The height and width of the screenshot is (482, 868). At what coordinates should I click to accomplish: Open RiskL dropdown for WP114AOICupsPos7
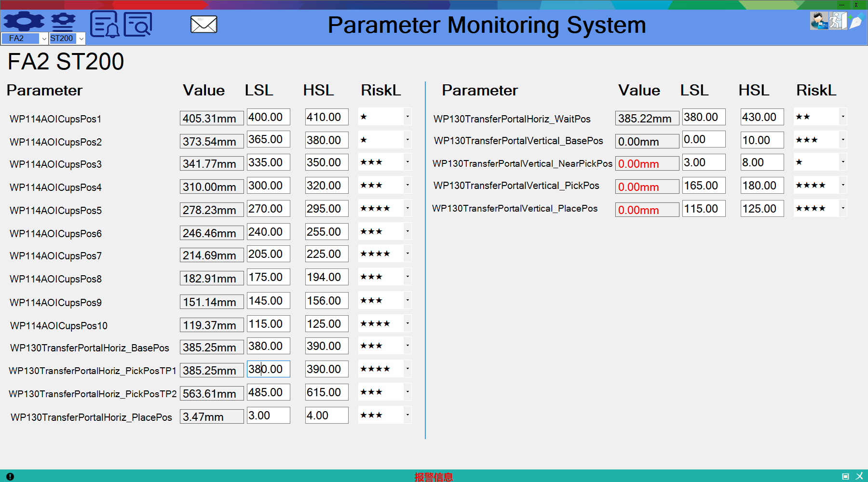pyautogui.click(x=407, y=254)
